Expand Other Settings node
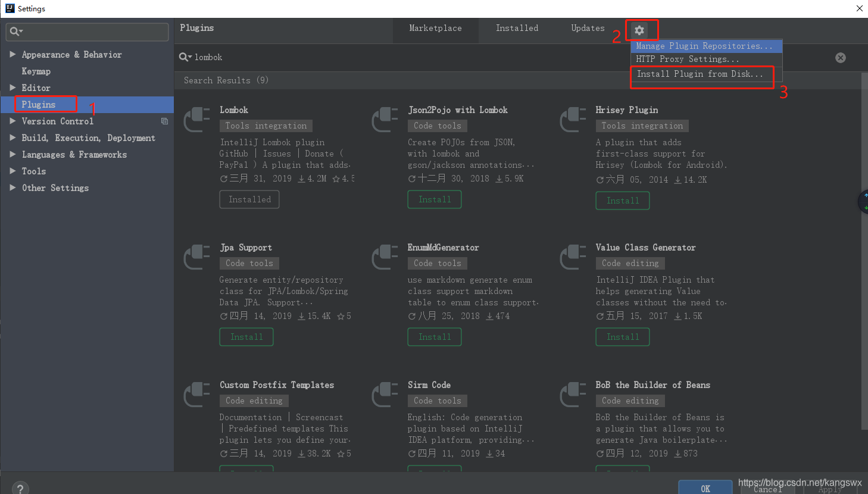 (x=13, y=187)
